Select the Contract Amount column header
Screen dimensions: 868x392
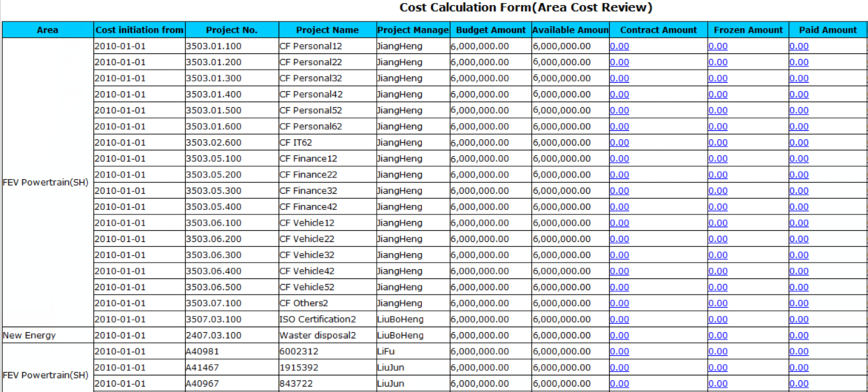[x=658, y=30]
